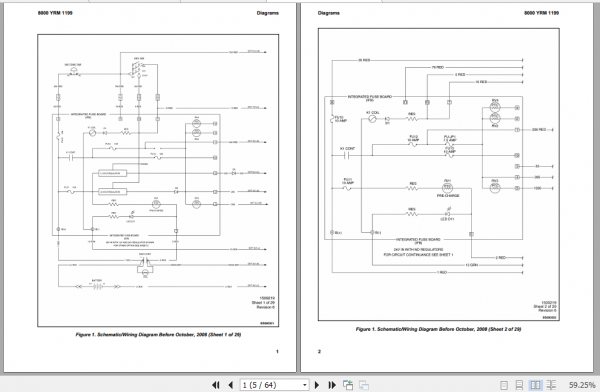The image size is (600, 392).
Task: Click the 'K1 COIL' label on right diagram
Action: pos(372,113)
